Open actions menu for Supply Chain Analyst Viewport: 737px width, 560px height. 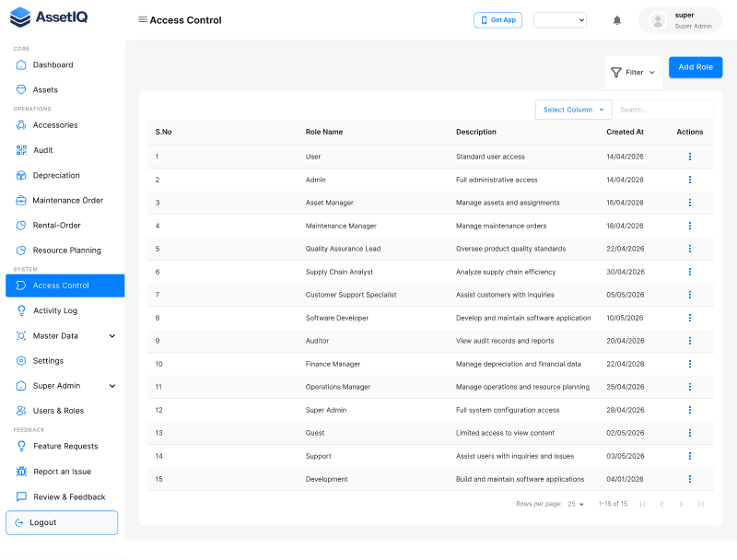[x=689, y=272]
